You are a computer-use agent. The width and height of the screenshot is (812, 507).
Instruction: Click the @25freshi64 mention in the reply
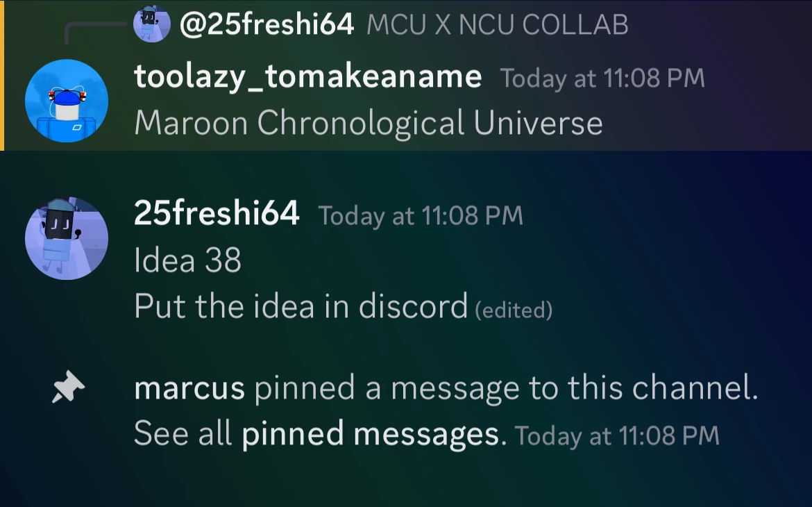[x=267, y=25]
